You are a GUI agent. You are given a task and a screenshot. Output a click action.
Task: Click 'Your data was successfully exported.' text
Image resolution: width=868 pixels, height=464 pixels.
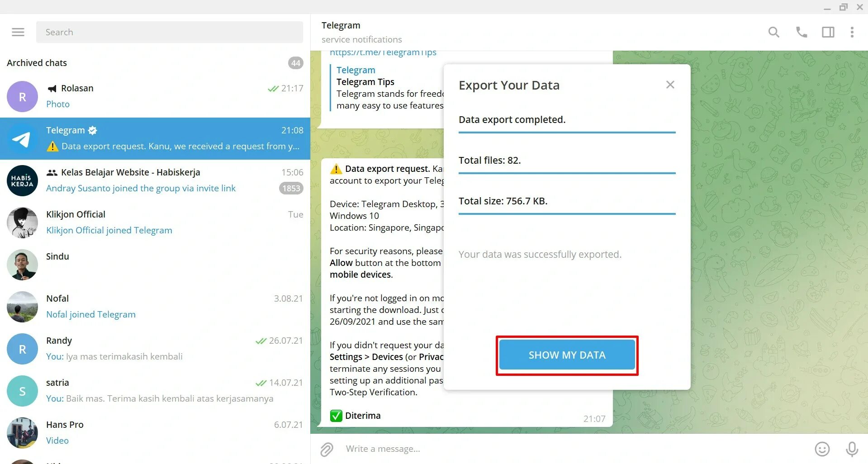[x=540, y=254]
